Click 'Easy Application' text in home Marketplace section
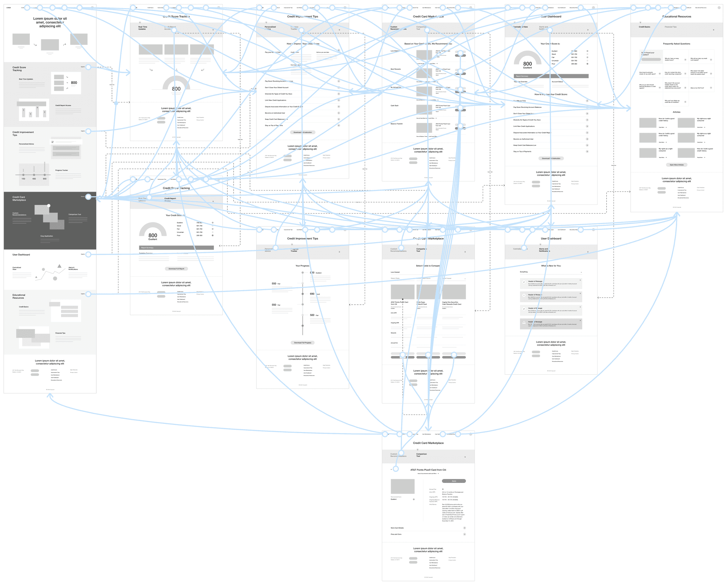 click(47, 236)
